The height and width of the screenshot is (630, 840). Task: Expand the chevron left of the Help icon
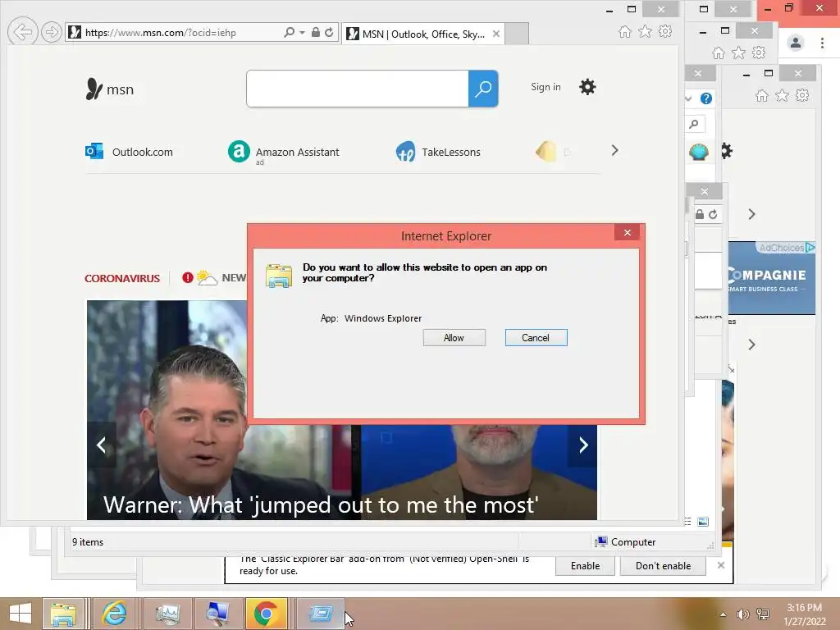(689, 98)
